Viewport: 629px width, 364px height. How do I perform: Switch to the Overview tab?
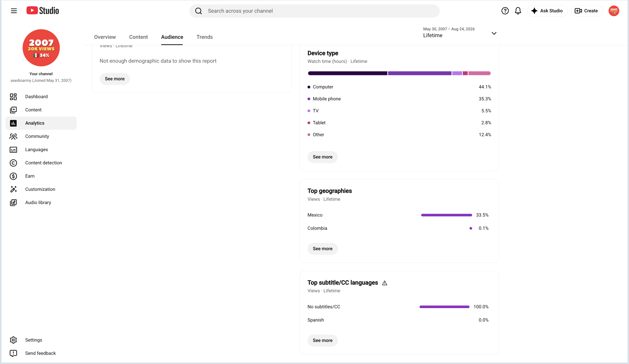pyautogui.click(x=105, y=37)
